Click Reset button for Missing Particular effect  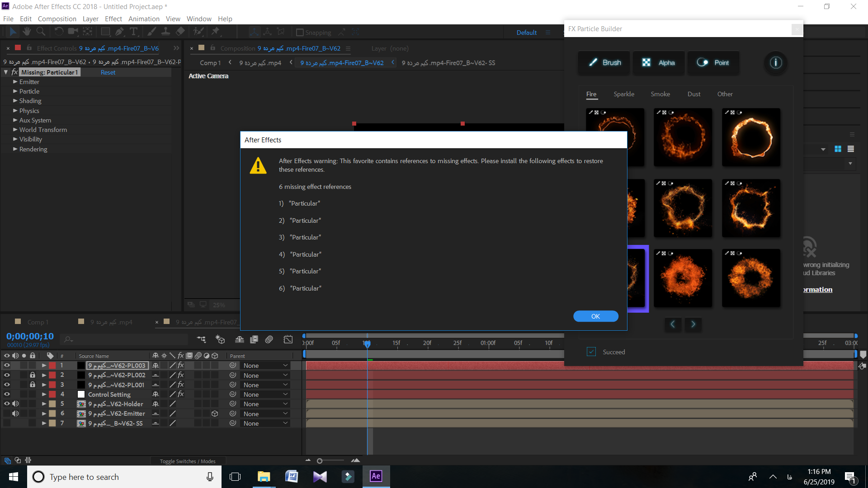coord(108,72)
